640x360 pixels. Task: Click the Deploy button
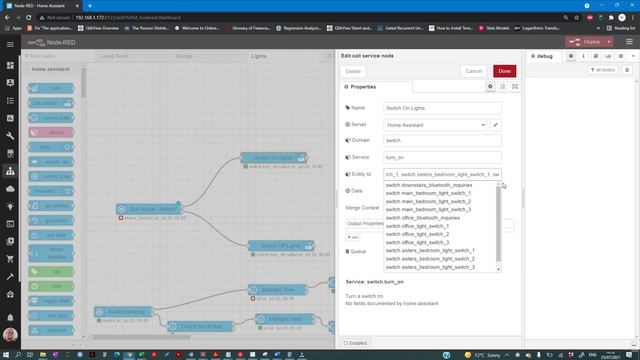(x=586, y=42)
